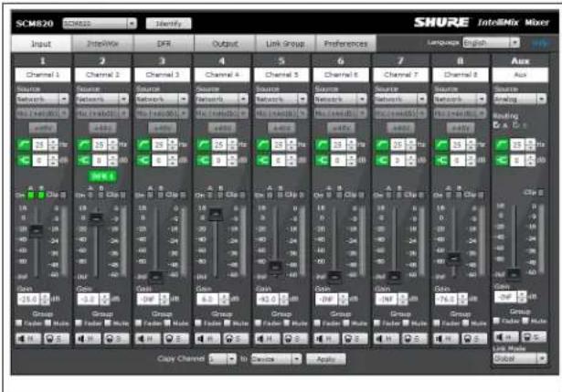Open the Aux Source dropdown

click(520, 99)
